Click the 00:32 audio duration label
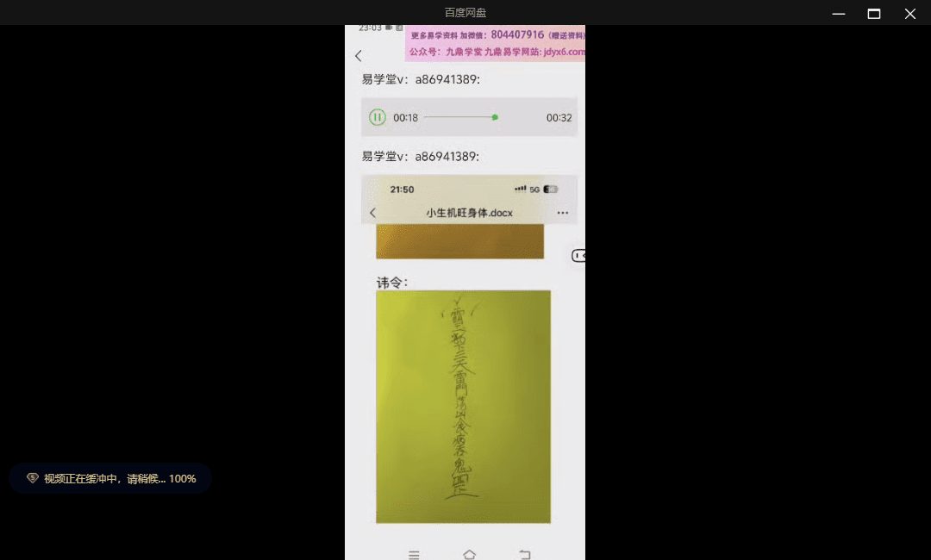 559,118
